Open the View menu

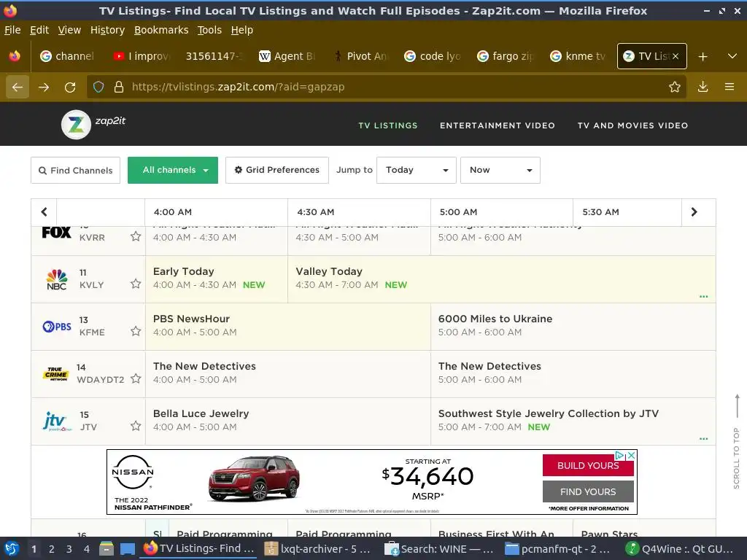click(x=69, y=30)
